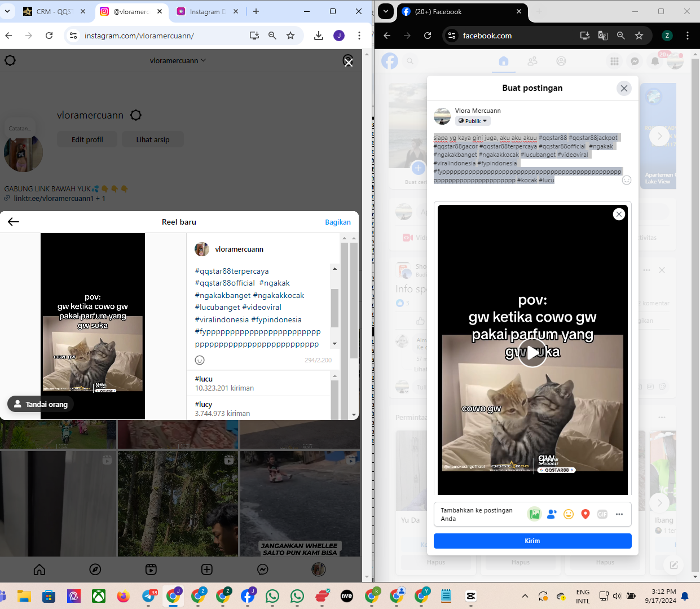Open Instagram settings gear beside username
The width and height of the screenshot is (700, 609).
point(136,115)
